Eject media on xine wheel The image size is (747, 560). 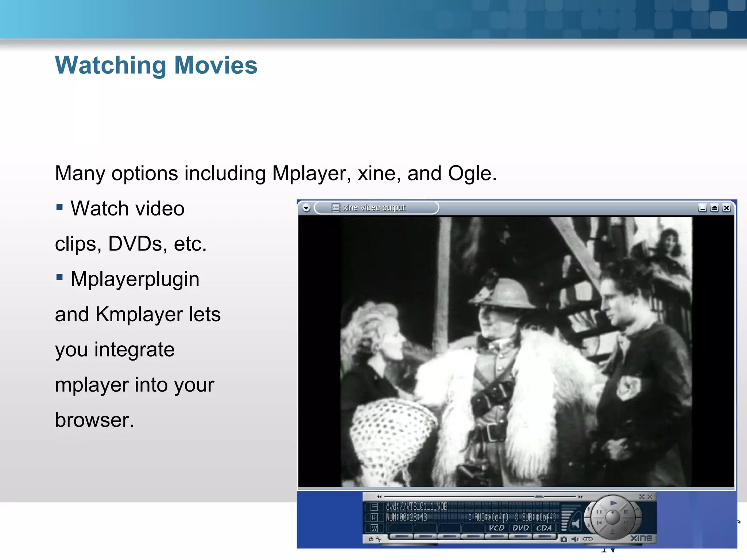(612, 532)
